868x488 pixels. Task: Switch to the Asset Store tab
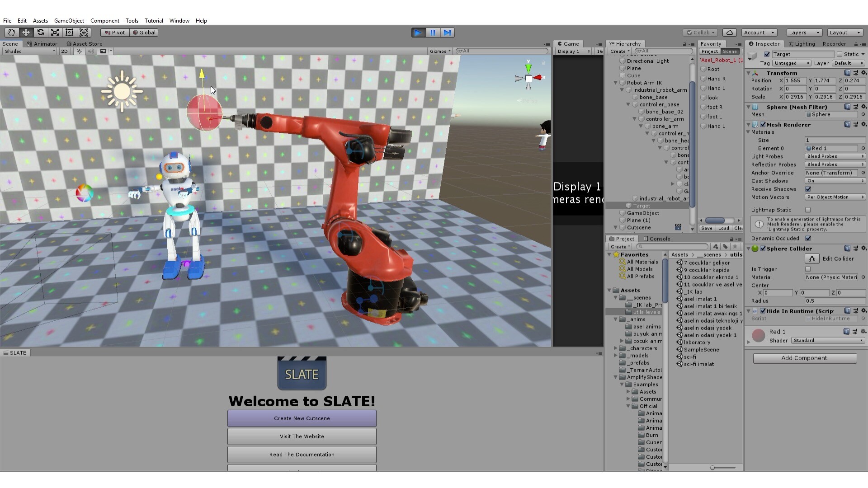click(x=84, y=44)
